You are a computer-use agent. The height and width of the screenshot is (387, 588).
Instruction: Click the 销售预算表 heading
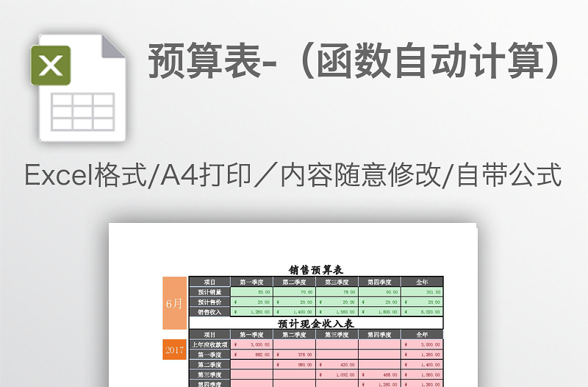click(x=316, y=270)
